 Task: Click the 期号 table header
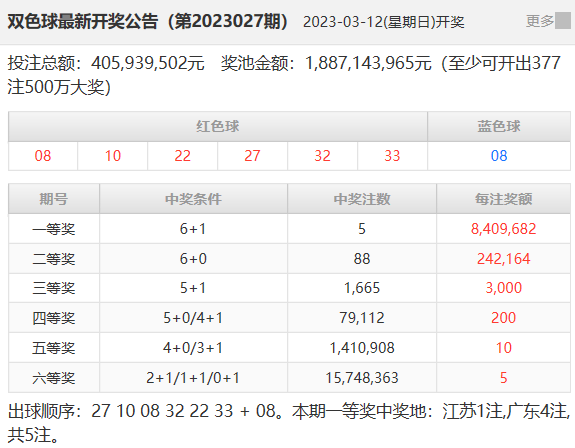click(54, 199)
